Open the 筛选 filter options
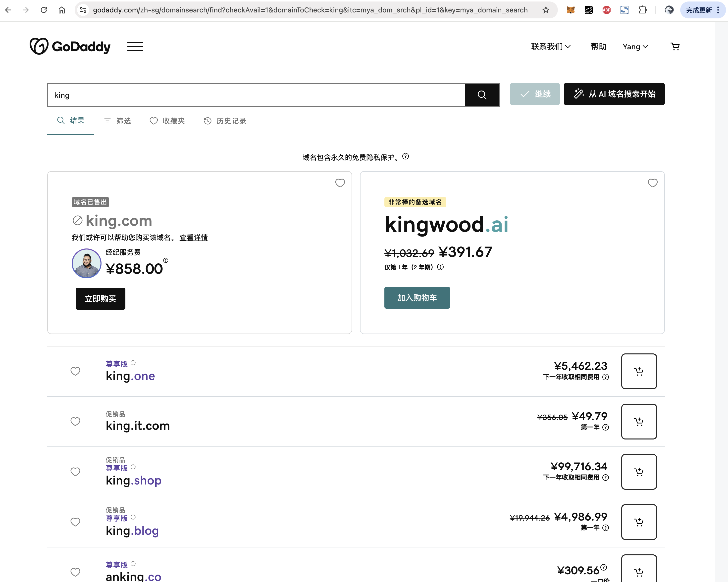728x582 pixels. point(117,121)
